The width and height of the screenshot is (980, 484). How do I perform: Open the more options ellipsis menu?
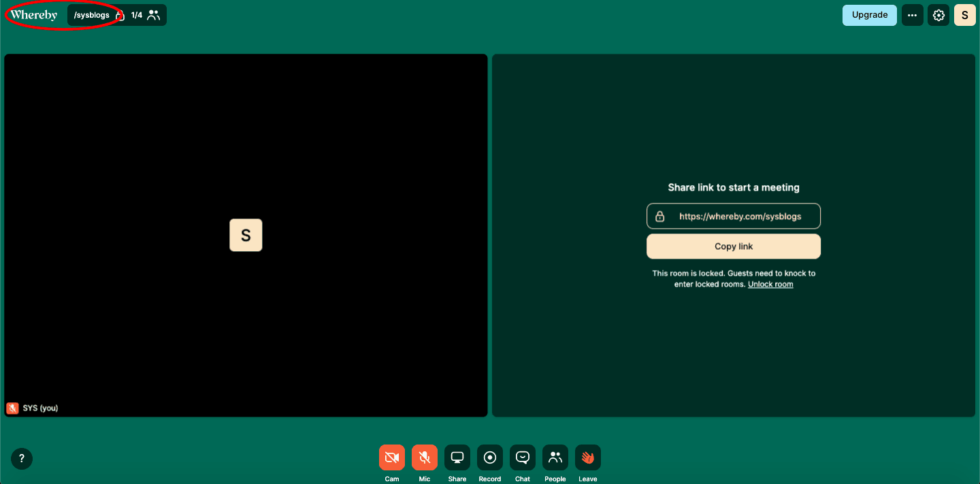point(912,14)
